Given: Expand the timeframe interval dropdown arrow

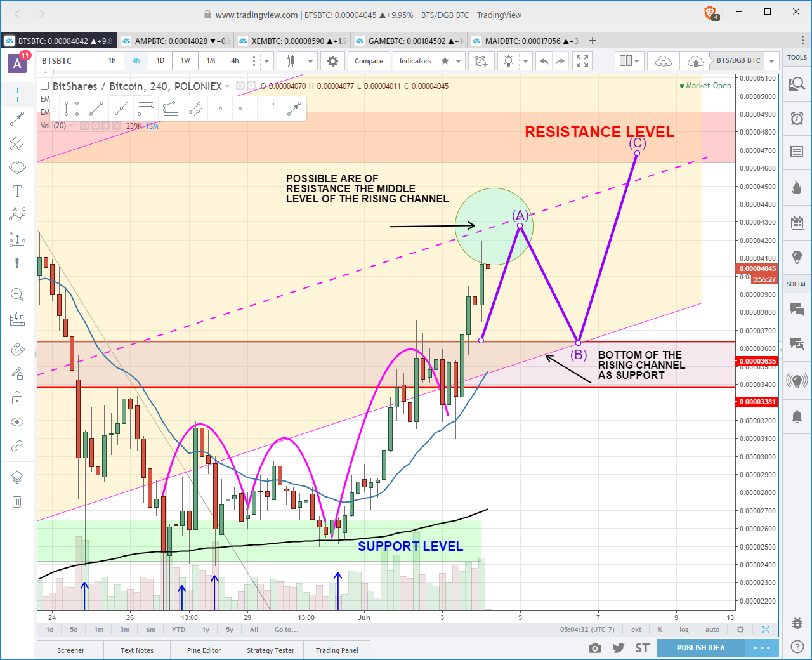Looking at the screenshot, I should [267, 61].
